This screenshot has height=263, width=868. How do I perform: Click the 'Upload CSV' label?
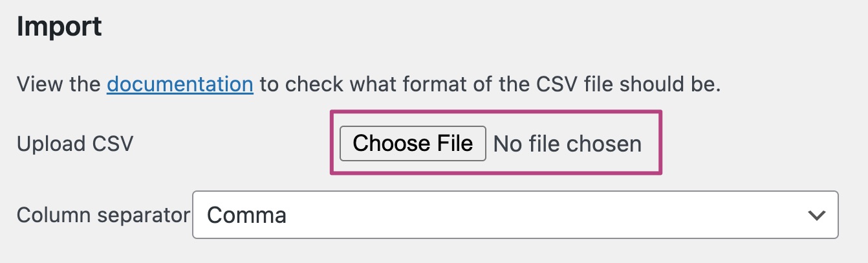click(x=75, y=144)
